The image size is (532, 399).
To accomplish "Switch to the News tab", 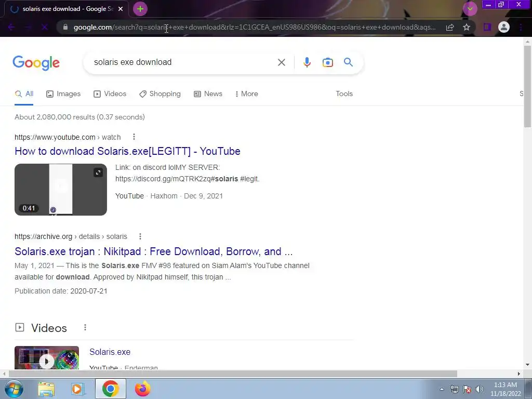I will tap(208, 94).
